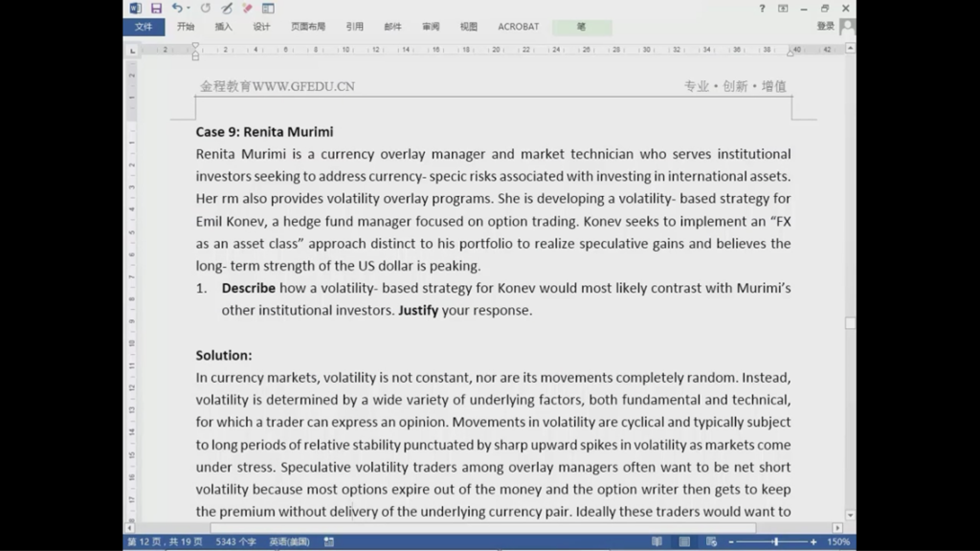Click 登录 sign-in link

point(825,27)
